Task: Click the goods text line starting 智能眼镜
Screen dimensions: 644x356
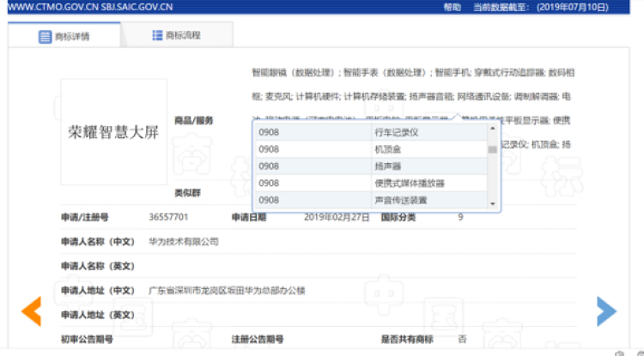Action: (413, 73)
